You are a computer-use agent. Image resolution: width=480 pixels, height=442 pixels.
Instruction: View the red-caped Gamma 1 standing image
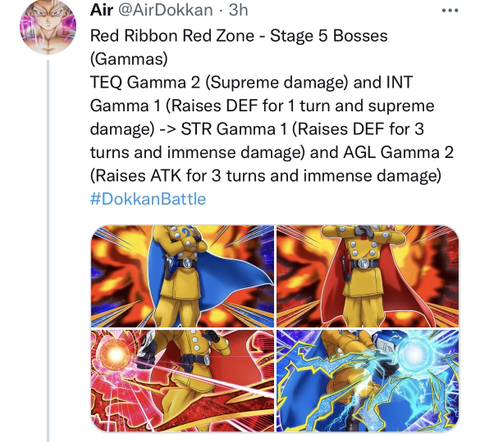tap(368, 276)
